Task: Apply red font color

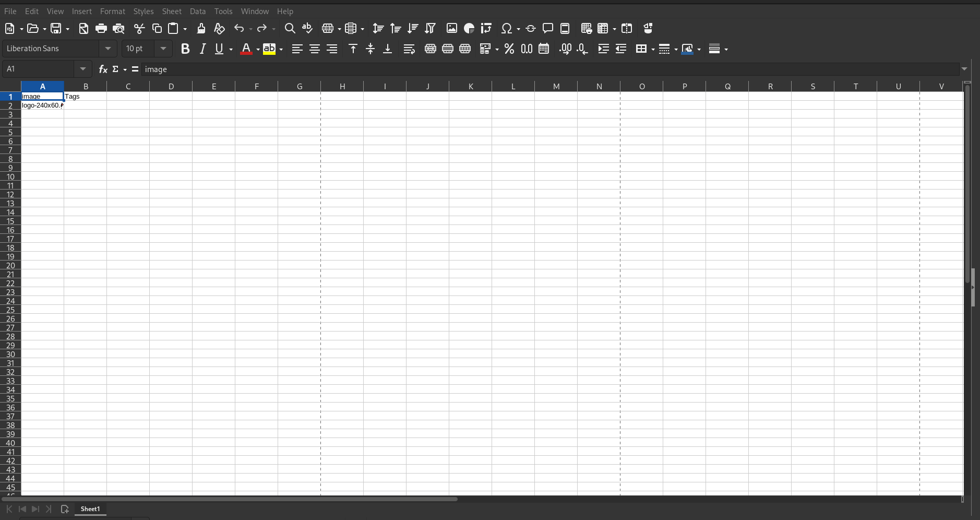Action: coord(246,49)
